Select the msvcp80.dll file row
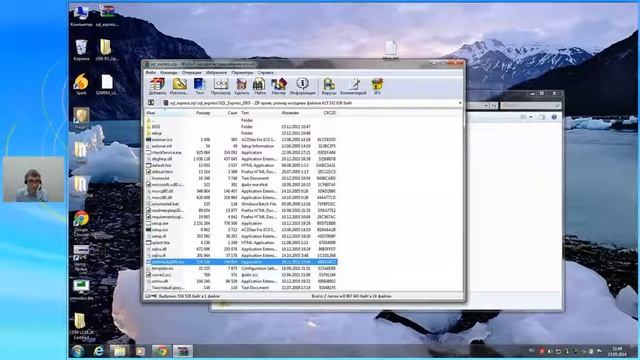 point(241,191)
